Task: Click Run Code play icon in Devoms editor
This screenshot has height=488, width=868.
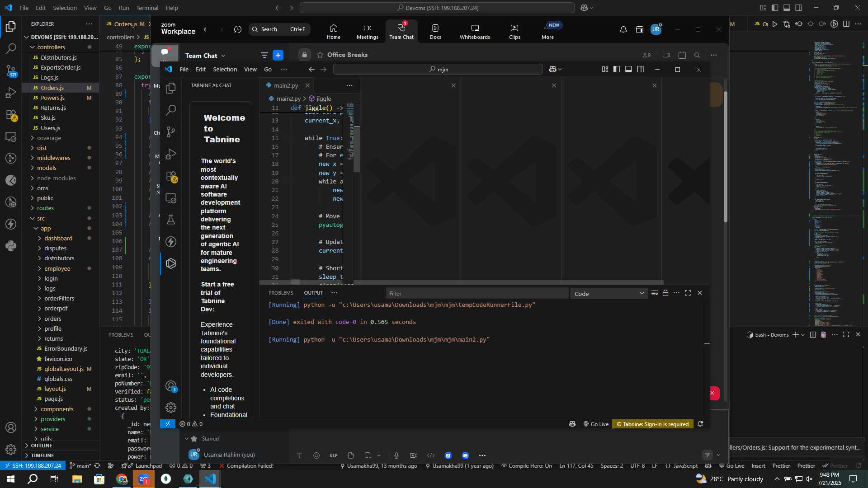Action: click(775, 24)
